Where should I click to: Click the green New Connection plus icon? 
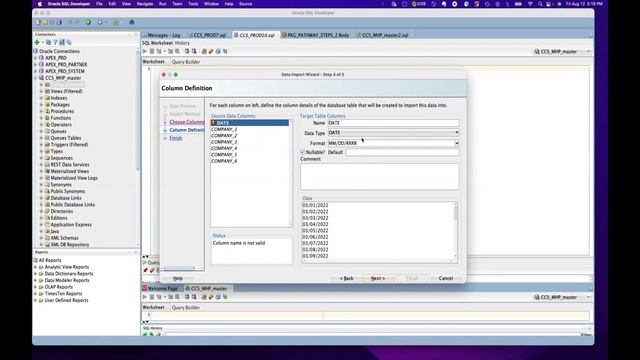[x=37, y=42]
